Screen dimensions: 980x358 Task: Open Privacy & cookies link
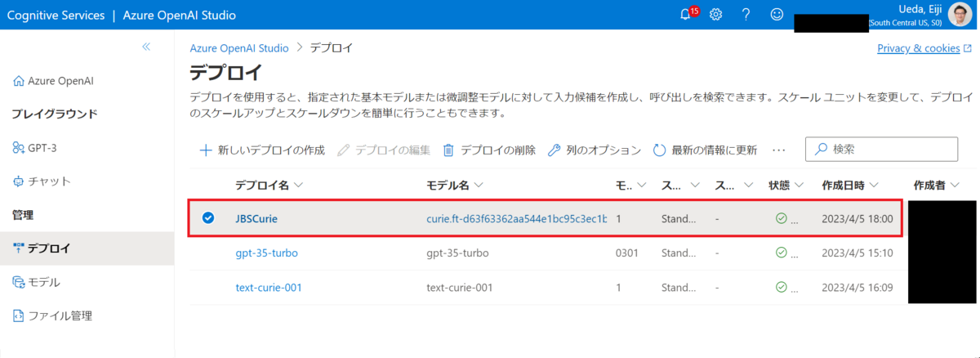tap(924, 48)
